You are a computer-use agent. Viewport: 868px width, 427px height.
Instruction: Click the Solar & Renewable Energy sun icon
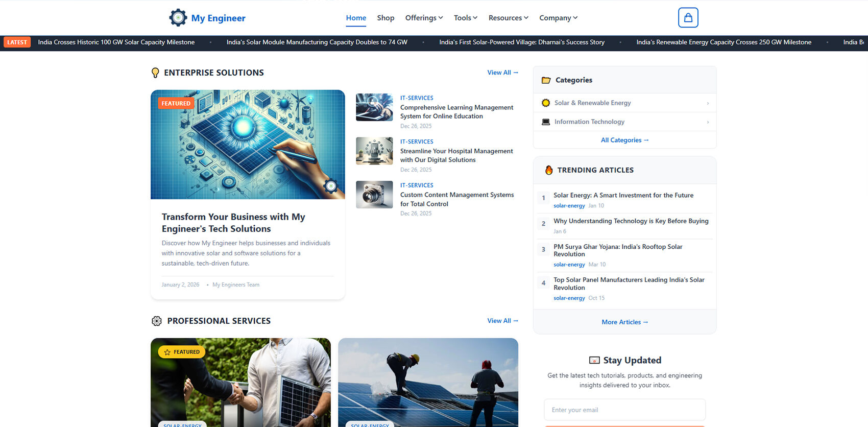coord(546,103)
